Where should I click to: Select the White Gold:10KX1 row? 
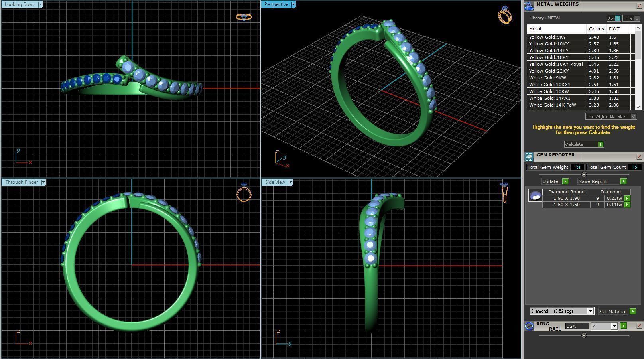pyautogui.click(x=581, y=85)
